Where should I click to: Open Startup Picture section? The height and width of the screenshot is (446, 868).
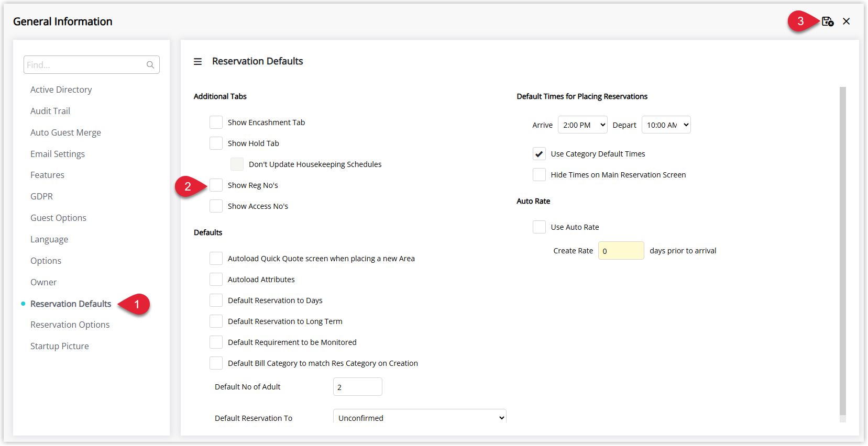tap(60, 346)
